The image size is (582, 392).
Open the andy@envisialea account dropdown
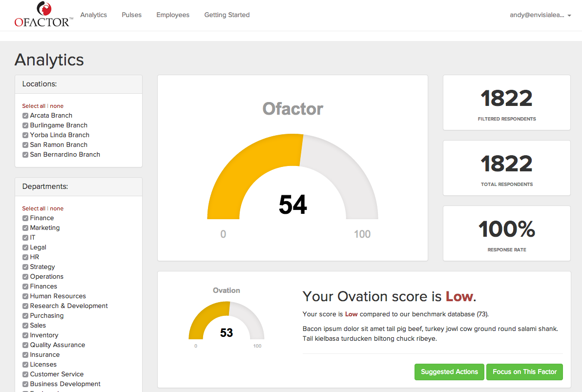coord(540,15)
